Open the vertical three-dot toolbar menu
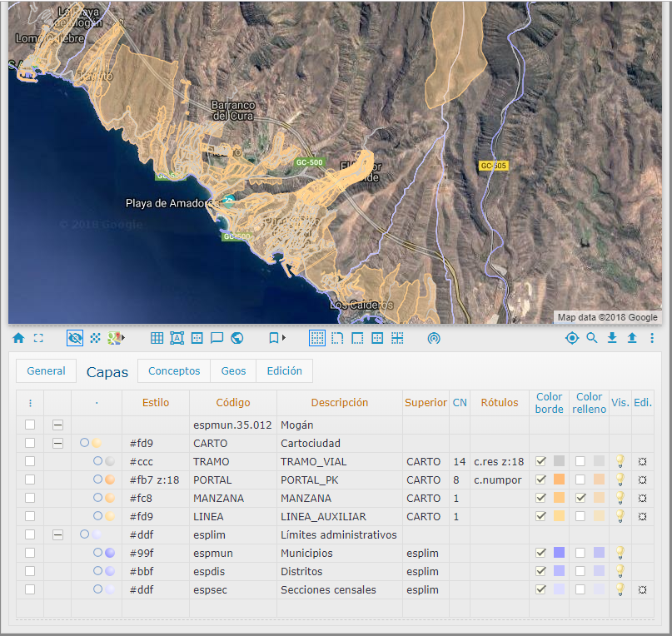The width and height of the screenshot is (672, 636). tap(652, 338)
